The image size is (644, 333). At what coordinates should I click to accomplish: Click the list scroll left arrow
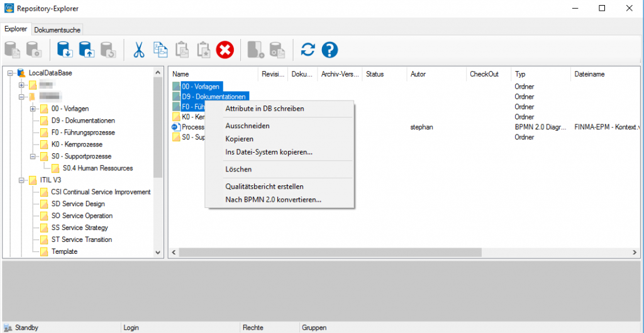tap(174, 251)
